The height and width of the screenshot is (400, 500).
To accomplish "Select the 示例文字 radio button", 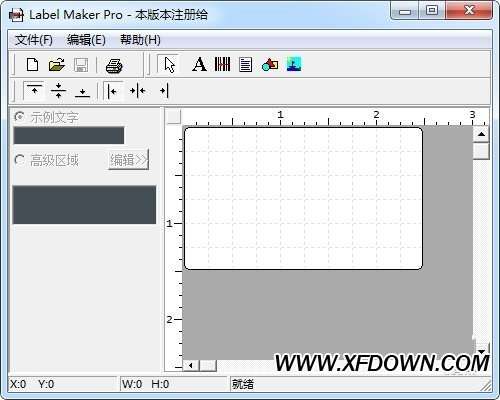I will point(19,117).
